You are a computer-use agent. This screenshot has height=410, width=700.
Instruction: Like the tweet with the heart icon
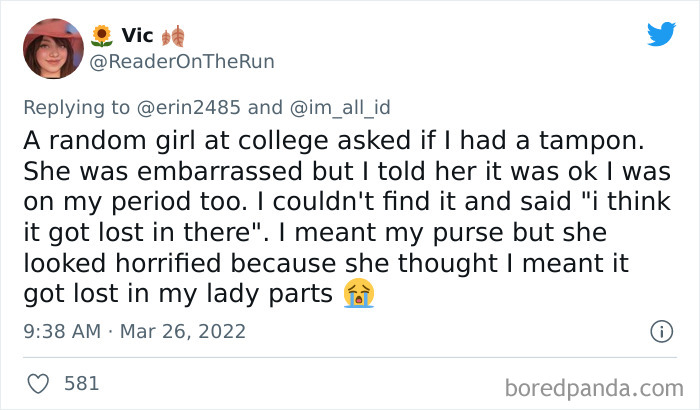point(38,383)
